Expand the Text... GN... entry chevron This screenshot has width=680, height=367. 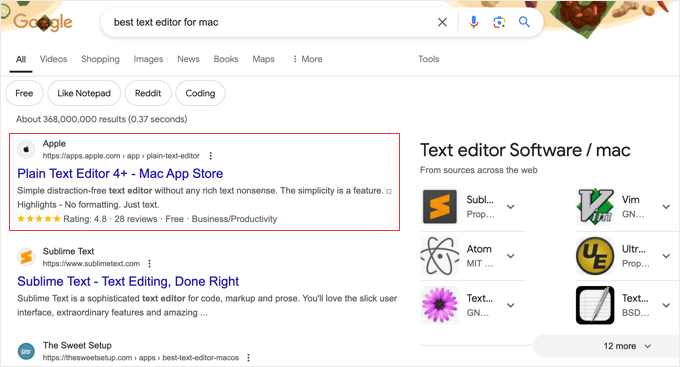coord(511,305)
